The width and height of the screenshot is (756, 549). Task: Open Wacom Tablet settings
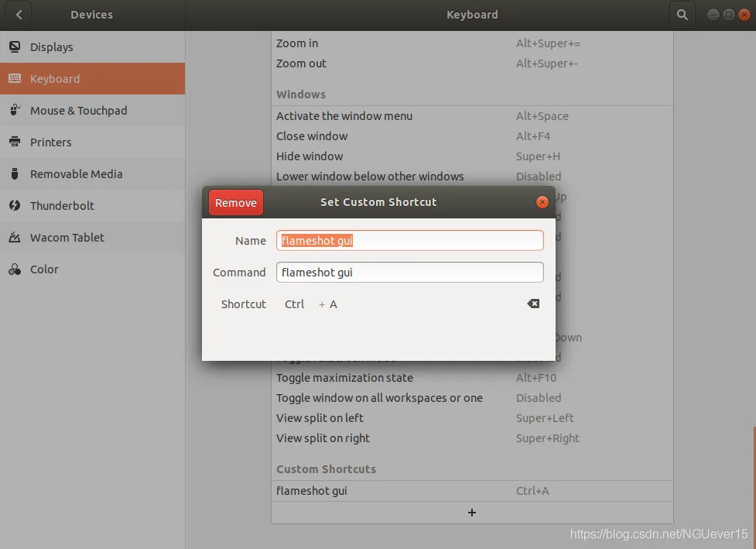point(93,238)
